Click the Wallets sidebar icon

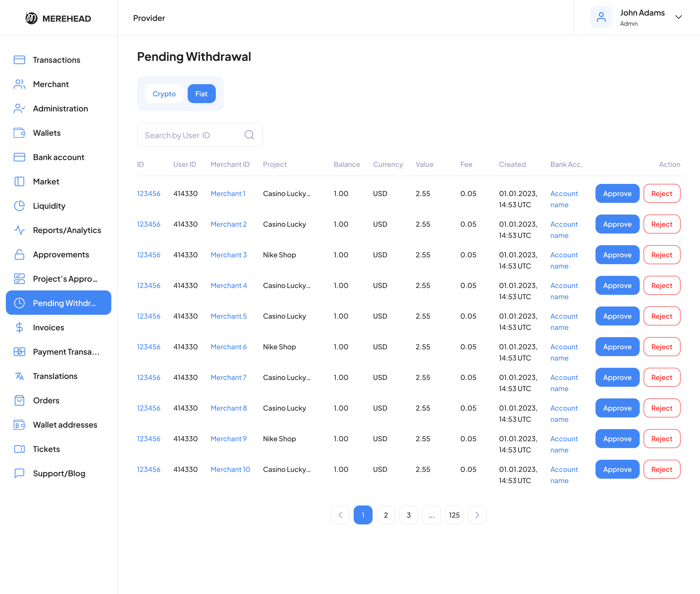19,133
